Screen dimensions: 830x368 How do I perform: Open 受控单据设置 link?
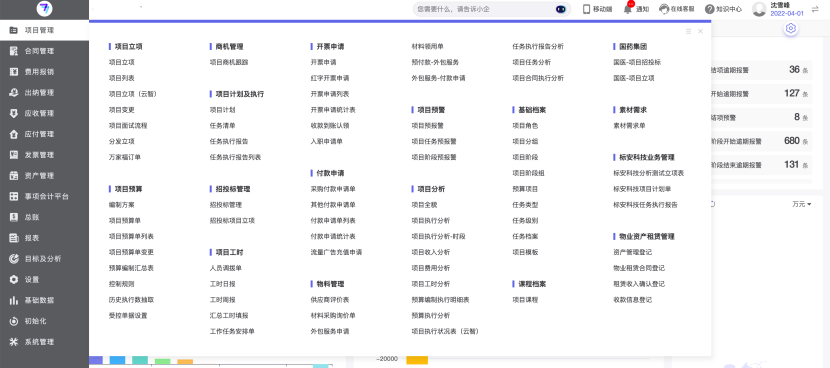click(x=128, y=316)
